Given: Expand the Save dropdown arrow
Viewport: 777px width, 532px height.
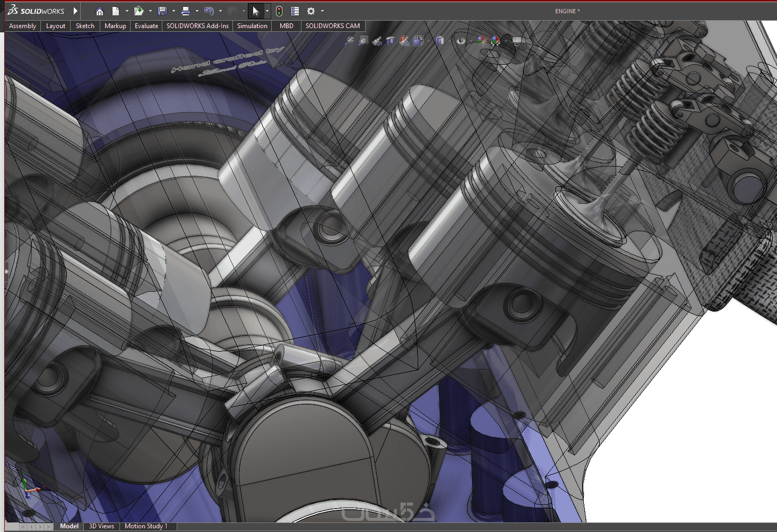Looking at the screenshot, I should [174, 11].
